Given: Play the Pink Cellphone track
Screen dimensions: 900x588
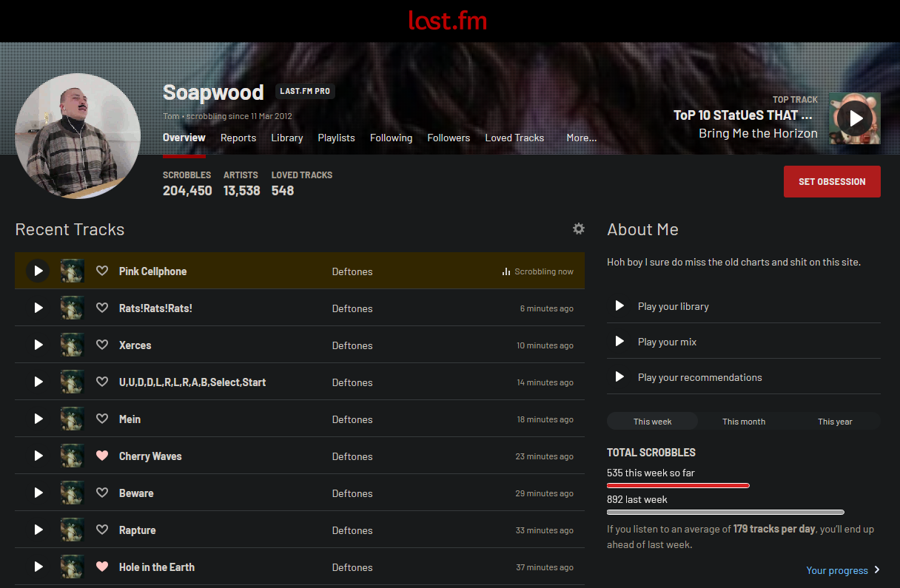Looking at the screenshot, I should (38, 271).
